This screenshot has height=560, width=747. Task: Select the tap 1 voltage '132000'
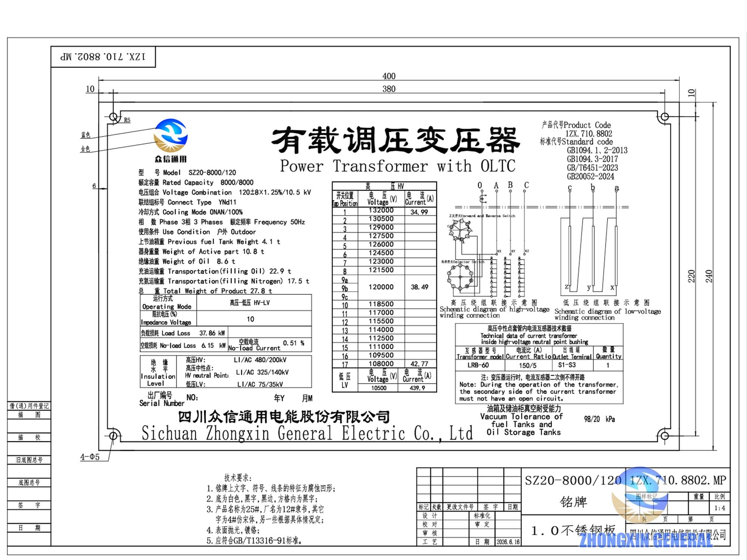(x=381, y=210)
